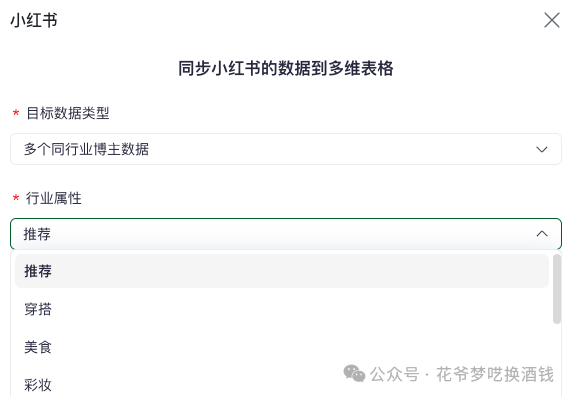The width and height of the screenshot is (572, 397).
Task: Click the dropdown list scrollbar thumb
Action: coord(557,289)
